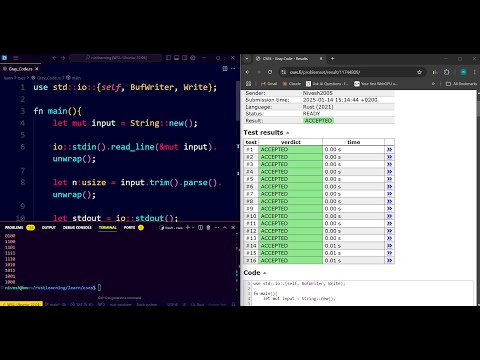View site information icon in address bar
Screen dimensions: 480x360
point(283,72)
